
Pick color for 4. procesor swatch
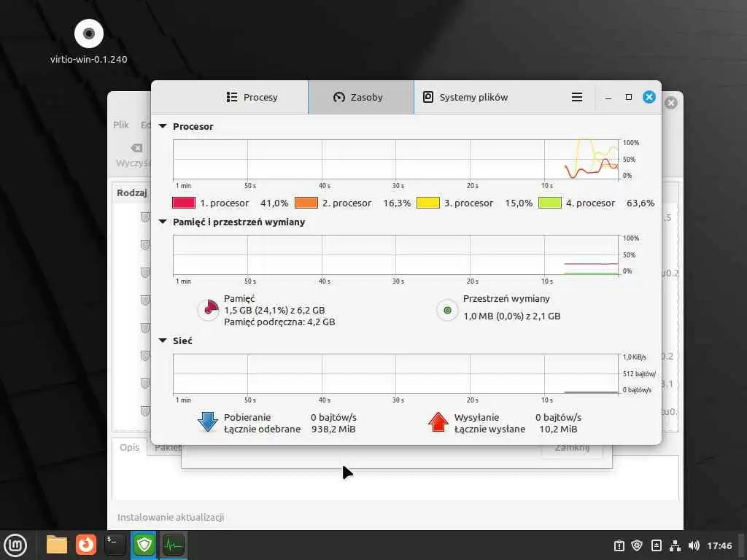[x=550, y=203]
